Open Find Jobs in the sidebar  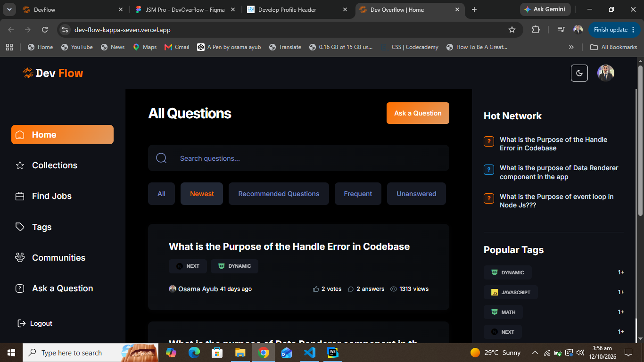pyautogui.click(x=62, y=196)
